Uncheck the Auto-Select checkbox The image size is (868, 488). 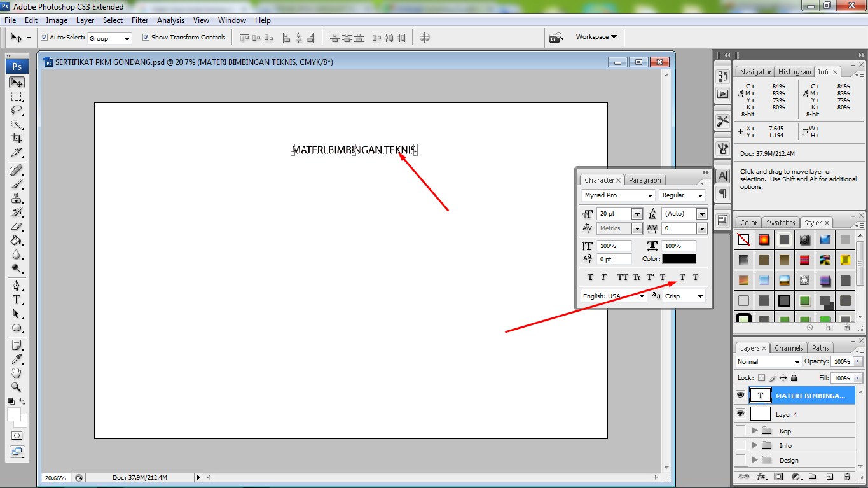(x=44, y=37)
